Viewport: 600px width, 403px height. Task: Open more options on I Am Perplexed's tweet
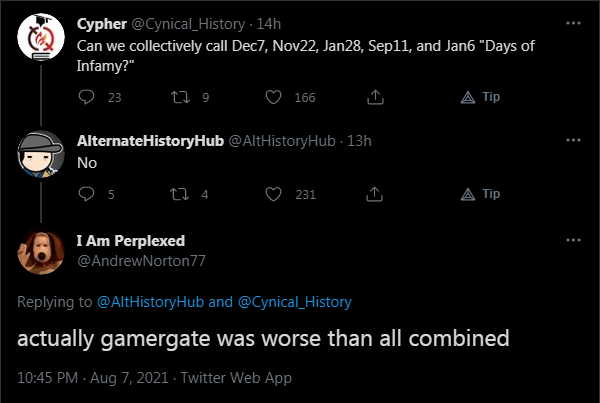[x=573, y=240]
